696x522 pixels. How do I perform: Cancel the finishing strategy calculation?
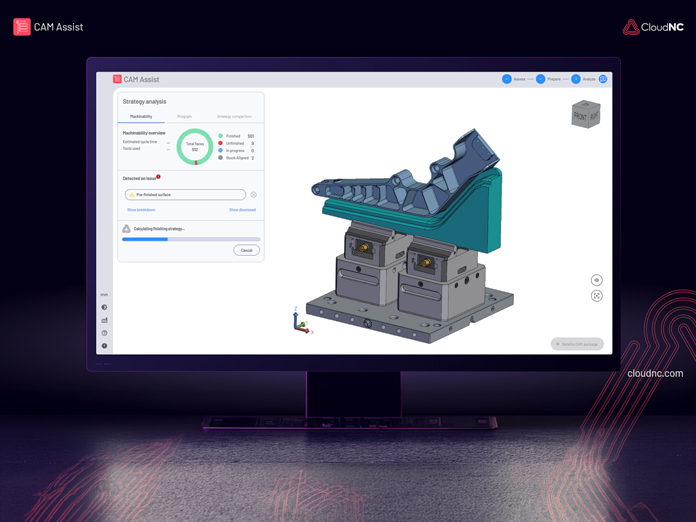point(246,250)
